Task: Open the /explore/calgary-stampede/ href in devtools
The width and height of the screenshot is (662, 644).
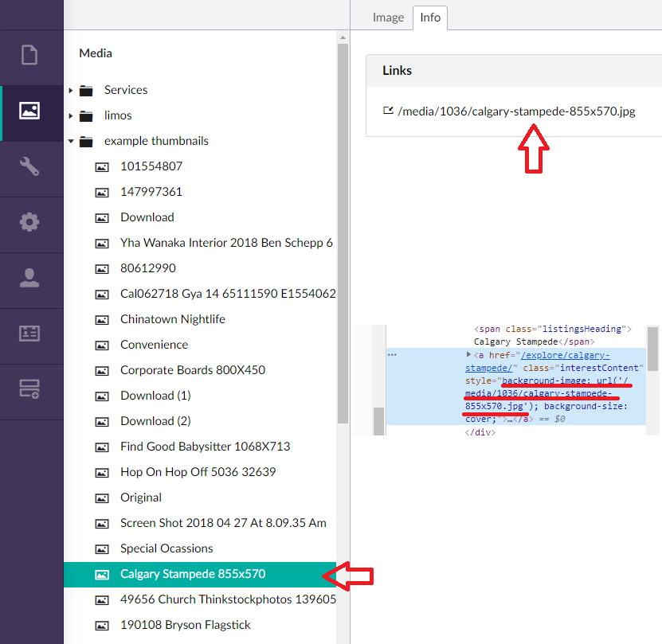Action: [x=537, y=361]
